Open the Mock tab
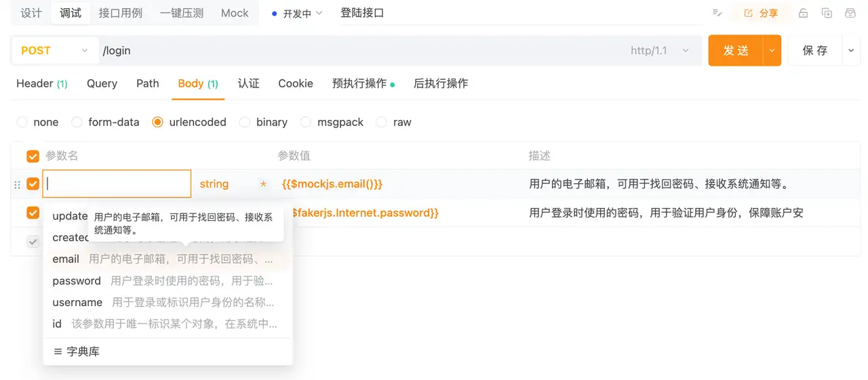 point(235,13)
